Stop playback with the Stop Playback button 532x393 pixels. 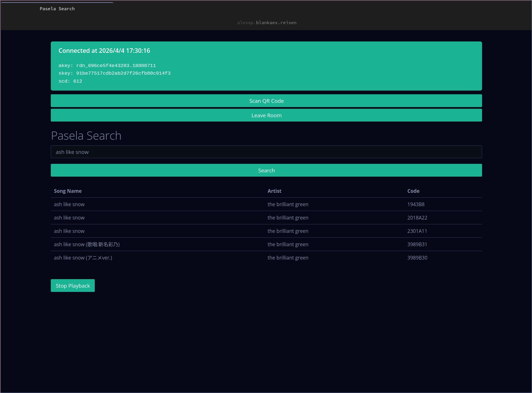click(73, 286)
